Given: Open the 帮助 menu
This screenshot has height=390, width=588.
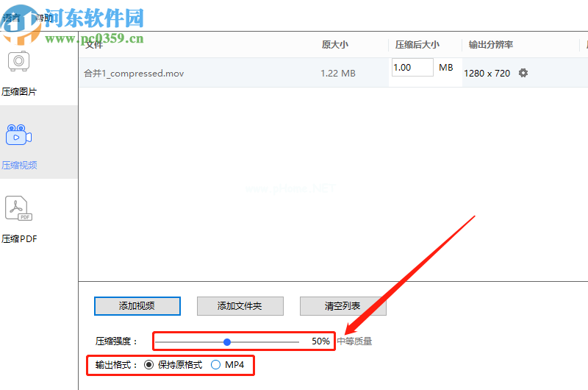Looking at the screenshot, I should click(42, 18).
